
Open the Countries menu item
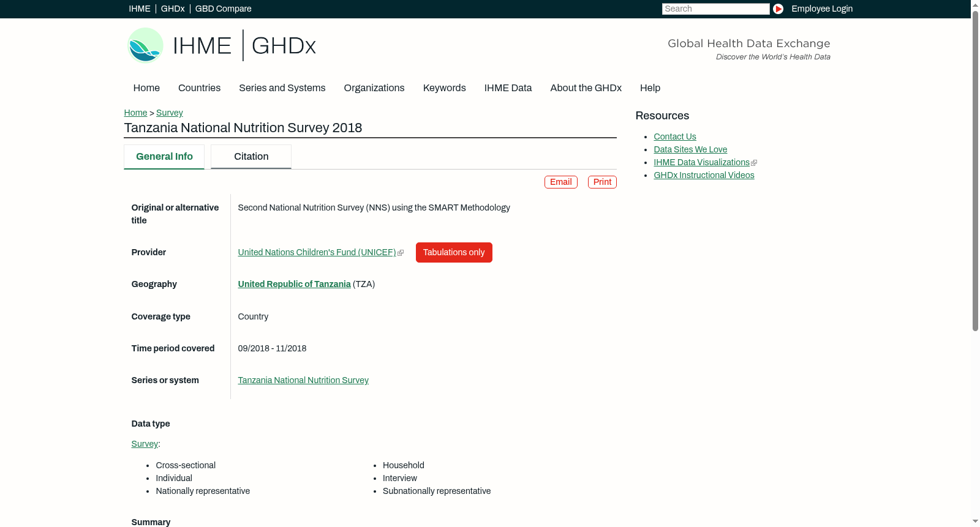[199, 88]
